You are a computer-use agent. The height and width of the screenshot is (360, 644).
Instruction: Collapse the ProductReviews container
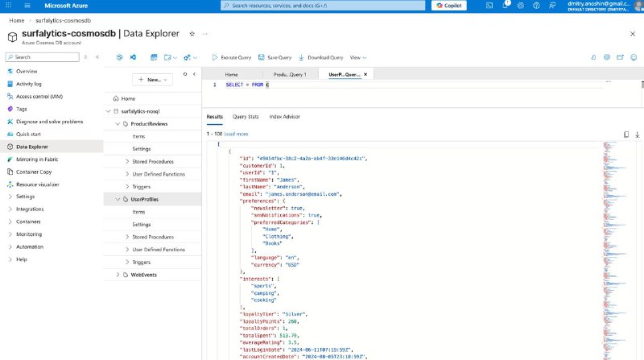(x=118, y=123)
